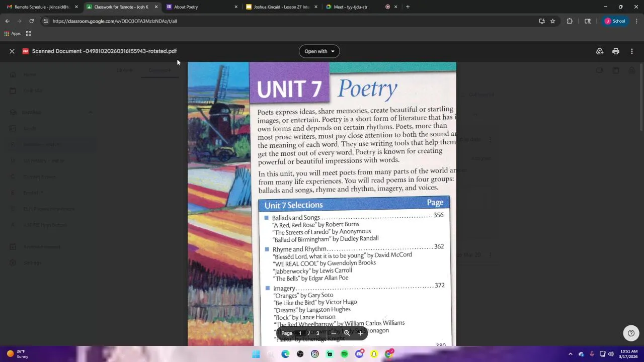This screenshot has height=362, width=644.
Task: Open volume control in system tray
Action: (x=611, y=354)
